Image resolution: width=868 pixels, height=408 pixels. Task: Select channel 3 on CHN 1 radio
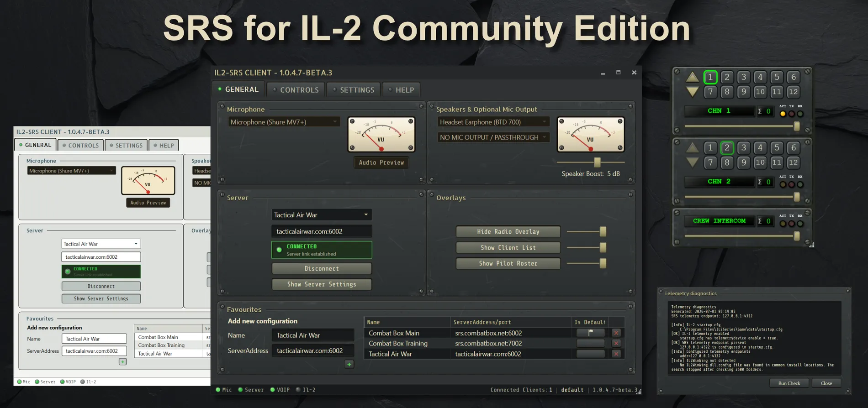[744, 77]
